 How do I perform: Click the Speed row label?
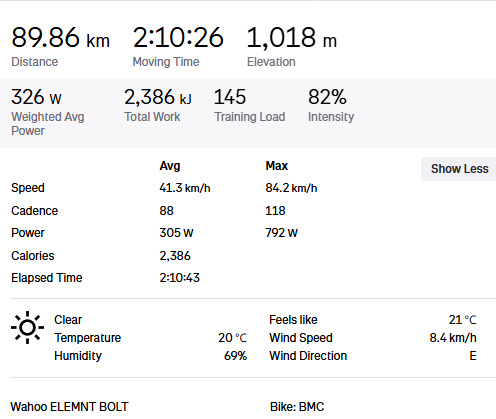pyautogui.click(x=28, y=188)
